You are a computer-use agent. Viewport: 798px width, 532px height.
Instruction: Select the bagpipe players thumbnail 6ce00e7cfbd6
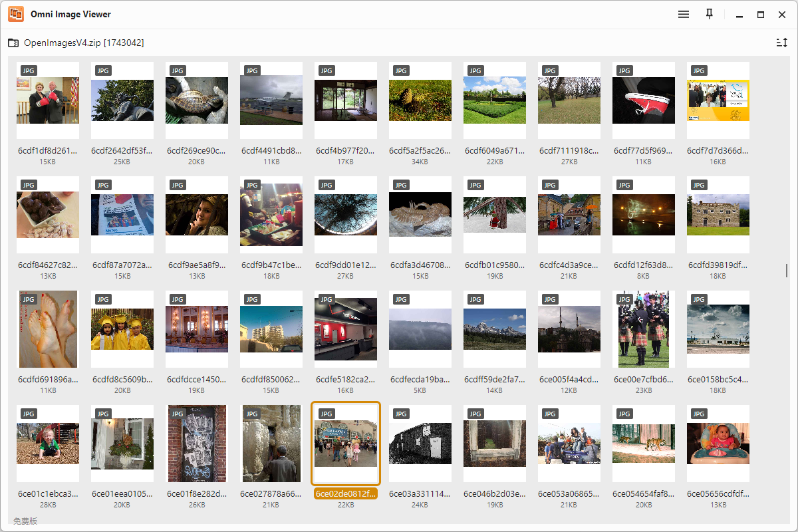pos(644,329)
